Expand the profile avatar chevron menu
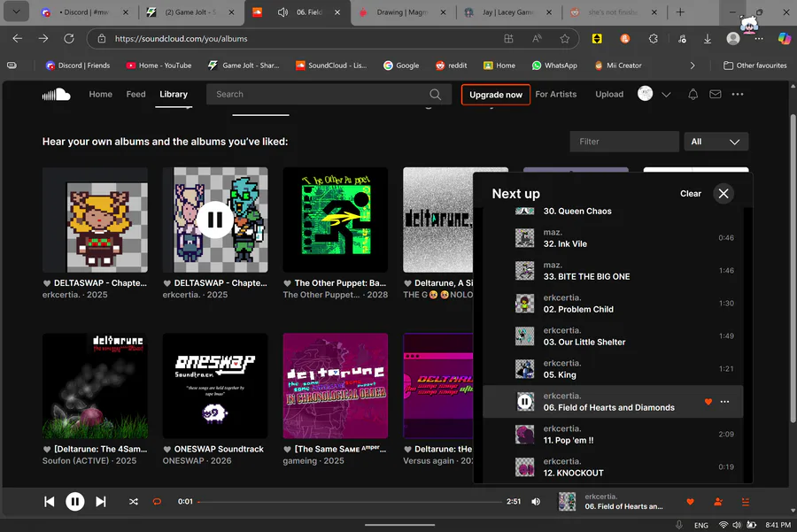This screenshot has width=797, height=532. pyautogui.click(x=666, y=95)
